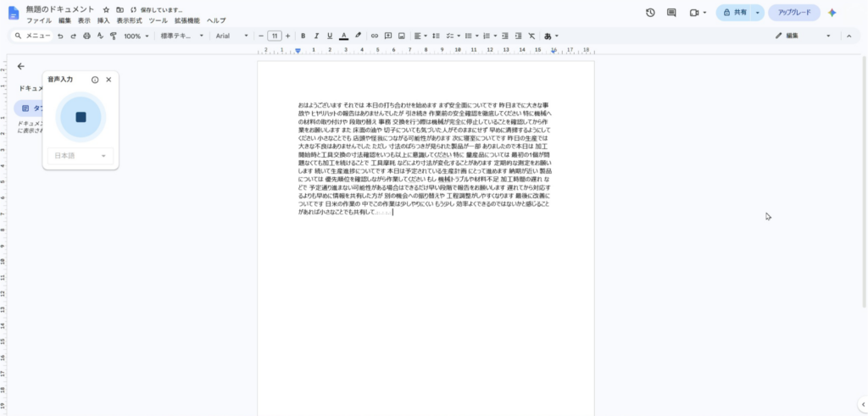Open the 拡張機能 menu
Viewport: 868px width, 416px height.
[x=187, y=20]
